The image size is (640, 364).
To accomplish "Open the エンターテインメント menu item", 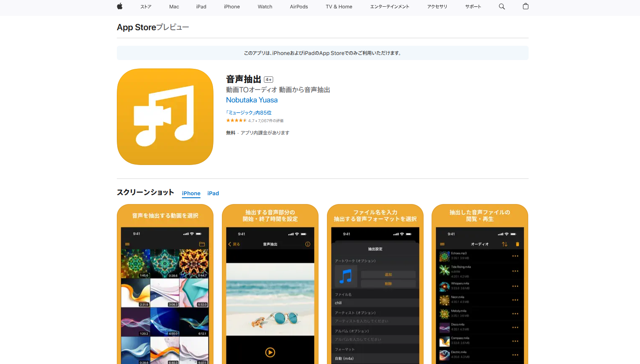I will pos(390,7).
